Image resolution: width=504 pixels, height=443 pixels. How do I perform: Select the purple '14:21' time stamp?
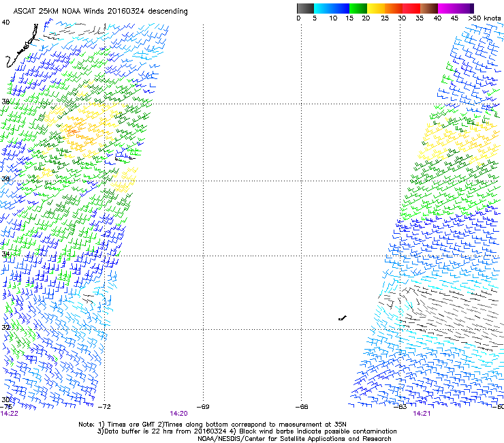pos(422,414)
